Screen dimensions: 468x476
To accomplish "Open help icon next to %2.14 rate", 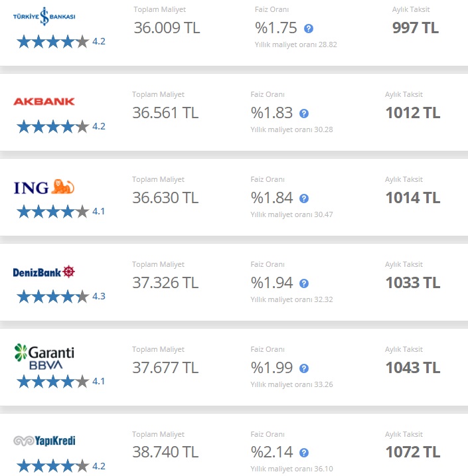I will [304, 453].
